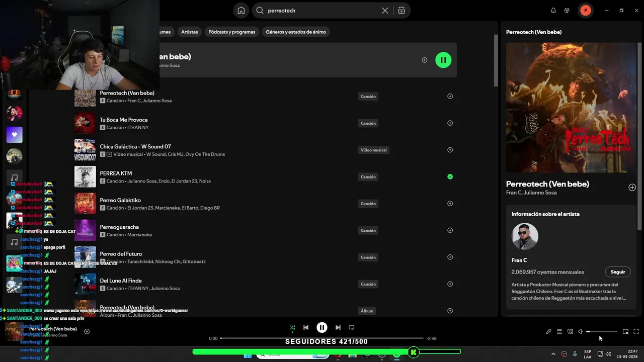Mute with the speaker icon

581,332
